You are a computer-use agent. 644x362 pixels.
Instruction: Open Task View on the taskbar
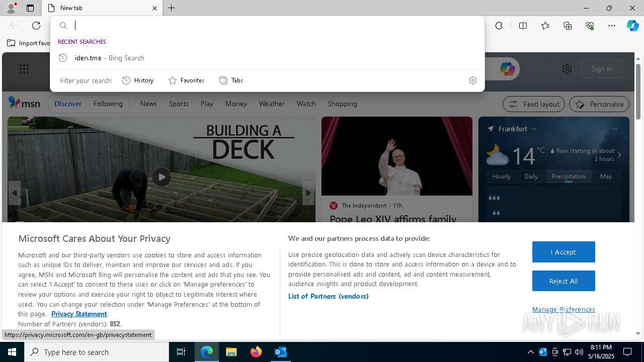point(182,352)
